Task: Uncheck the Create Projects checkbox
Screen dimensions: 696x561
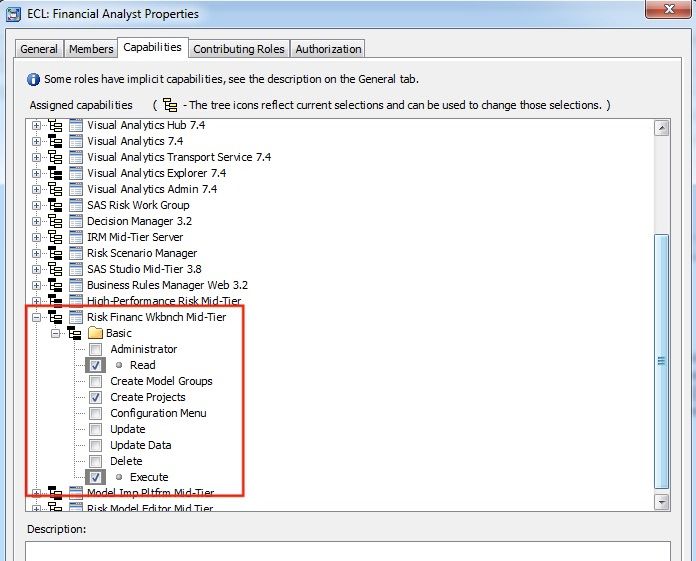Action: (95, 398)
